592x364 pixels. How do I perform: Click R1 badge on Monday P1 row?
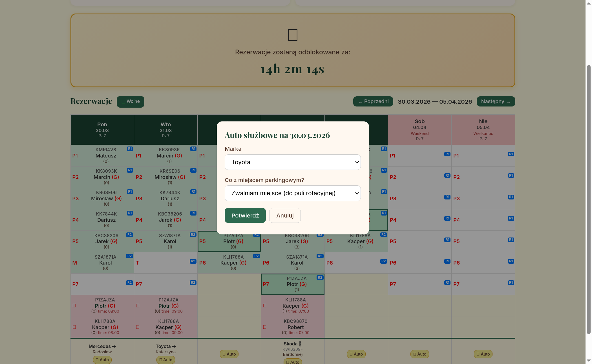pos(130,149)
